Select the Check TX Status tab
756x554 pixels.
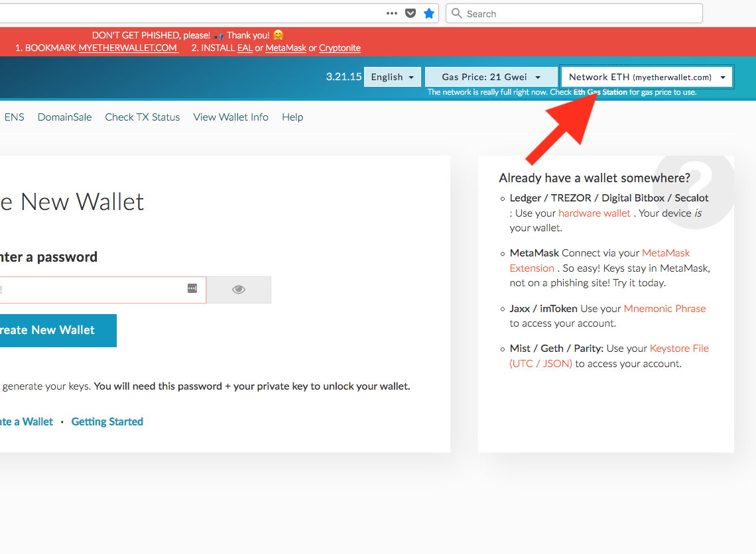[x=143, y=117]
